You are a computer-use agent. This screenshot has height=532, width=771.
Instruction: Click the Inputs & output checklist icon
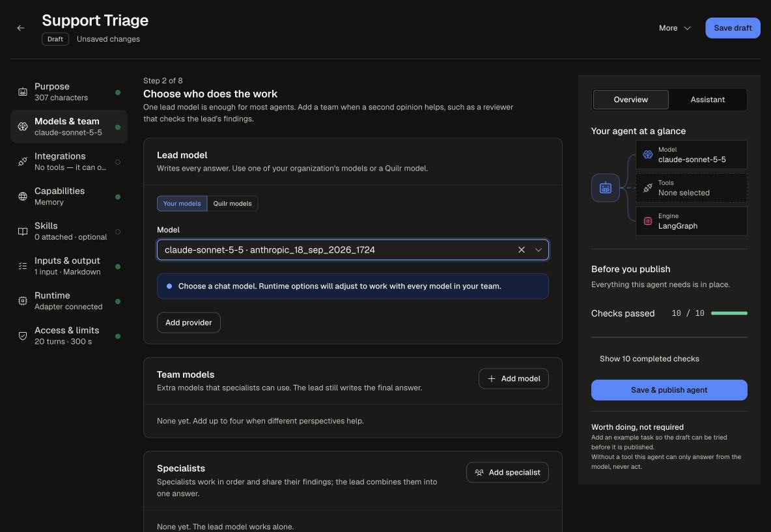click(x=23, y=266)
